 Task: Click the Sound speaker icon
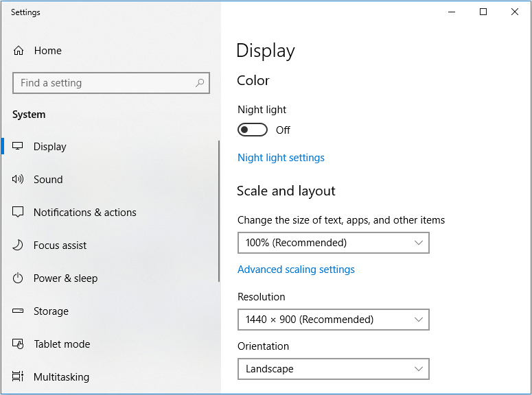point(18,180)
